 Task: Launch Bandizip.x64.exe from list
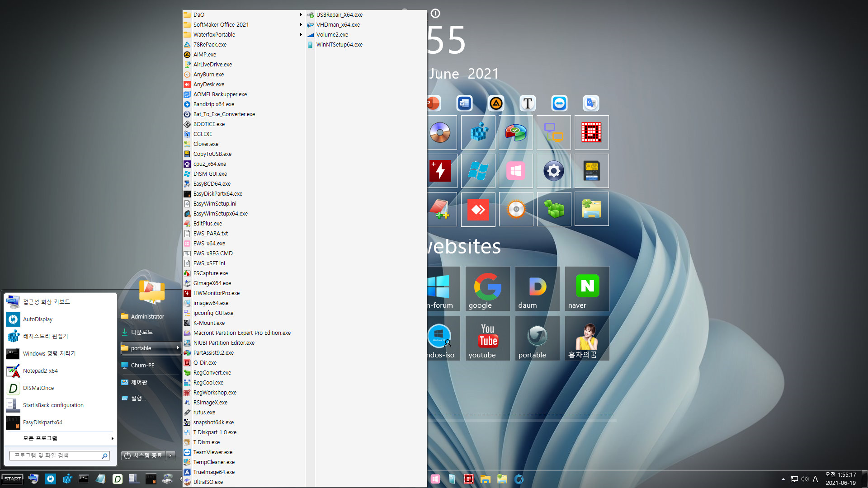pyautogui.click(x=243, y=104)
